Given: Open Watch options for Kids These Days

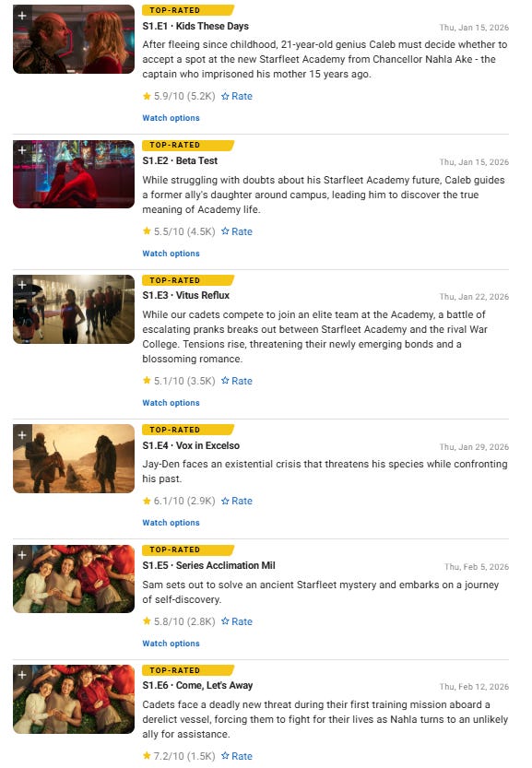Looking at the screenshot, I should coord(171,118).
